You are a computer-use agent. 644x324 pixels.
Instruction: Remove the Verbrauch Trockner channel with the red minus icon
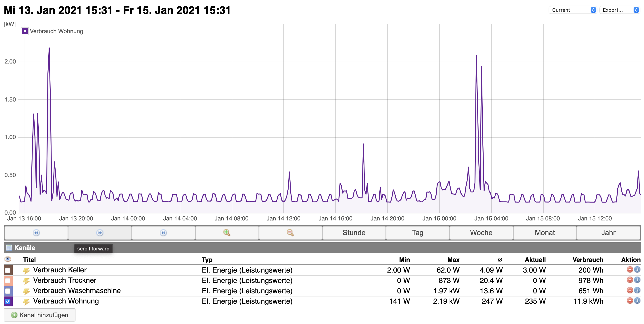coord(630,280)
